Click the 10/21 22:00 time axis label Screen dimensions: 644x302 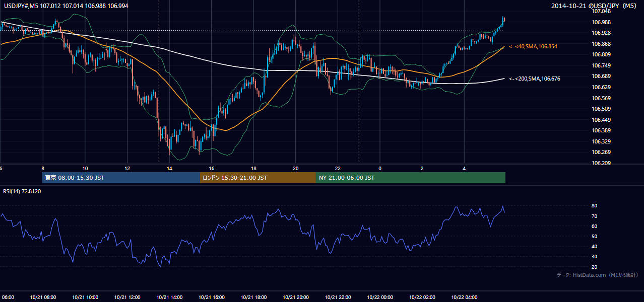pos(338,297)
